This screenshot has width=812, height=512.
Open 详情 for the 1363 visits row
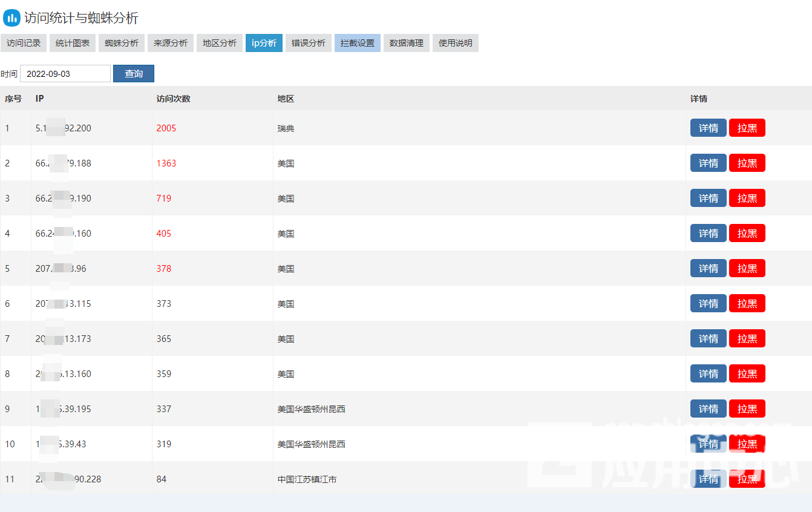(709, 163)
